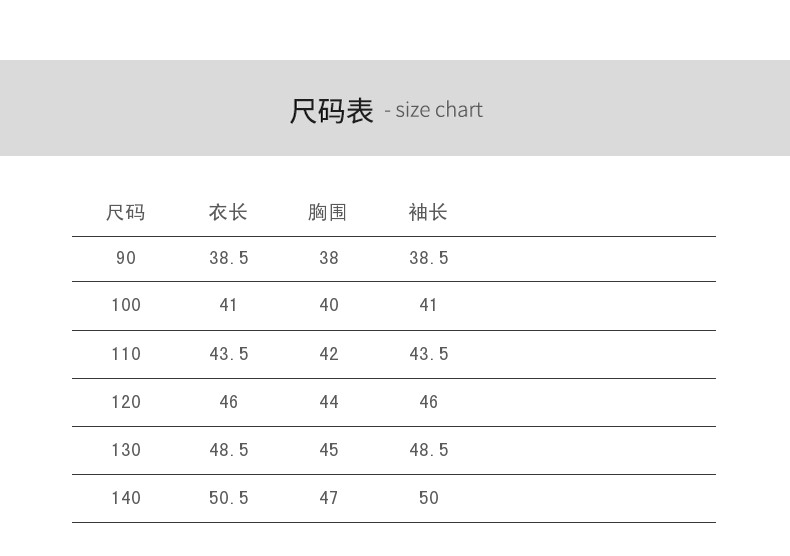Click the 袖长 value 50 for size 140

429,498
